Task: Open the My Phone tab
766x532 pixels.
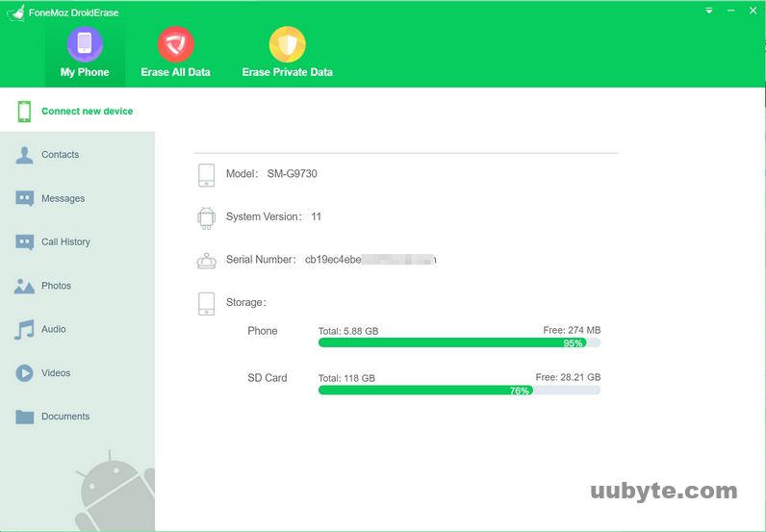Action: 85,54
